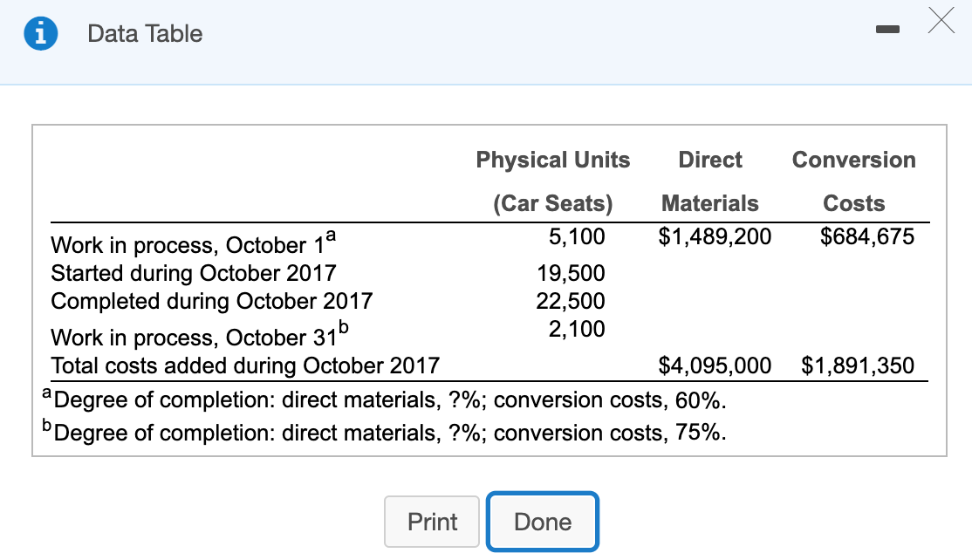Click the minimize dash icon

[888, 29]
